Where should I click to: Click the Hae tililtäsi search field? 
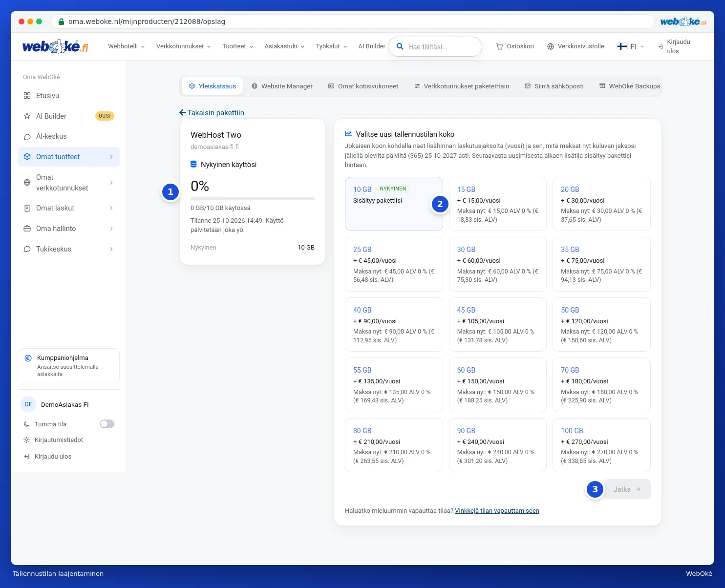[435, 46]
